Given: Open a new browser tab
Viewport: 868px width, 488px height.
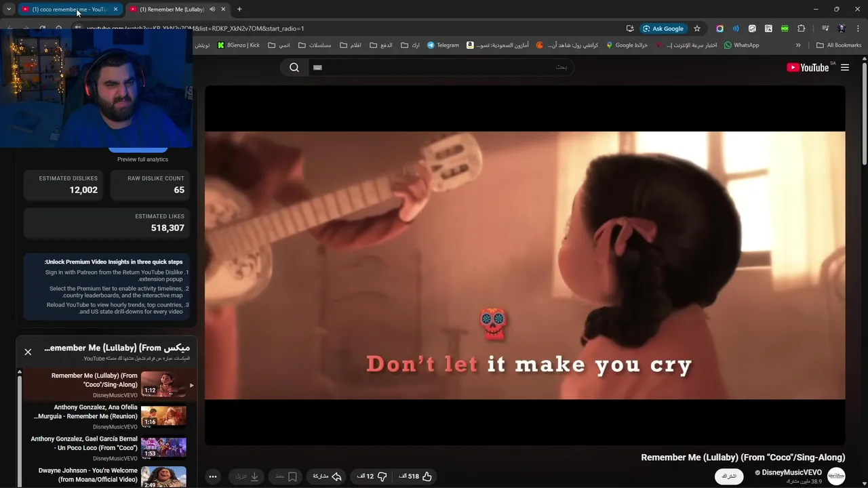Looking at the screenshot, I should 239,9.
